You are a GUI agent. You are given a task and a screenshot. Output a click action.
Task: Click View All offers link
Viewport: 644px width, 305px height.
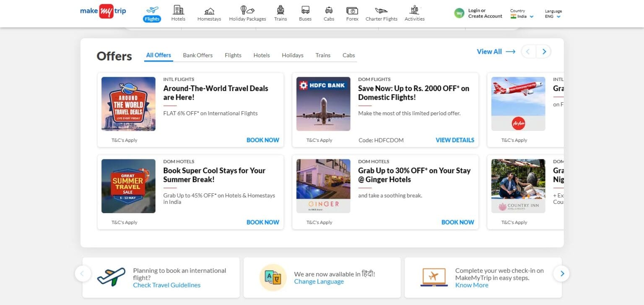(x=496, y=52)
